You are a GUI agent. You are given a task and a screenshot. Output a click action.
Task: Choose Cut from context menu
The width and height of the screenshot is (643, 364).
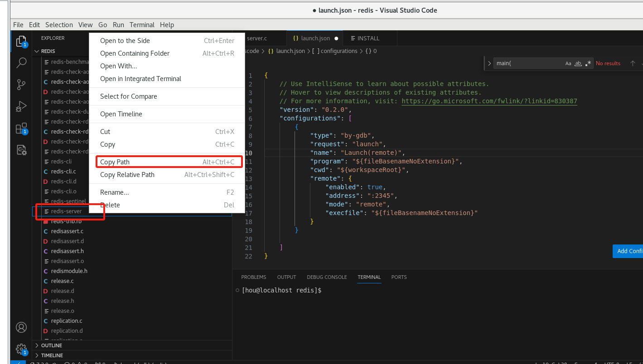pos(167,132)
